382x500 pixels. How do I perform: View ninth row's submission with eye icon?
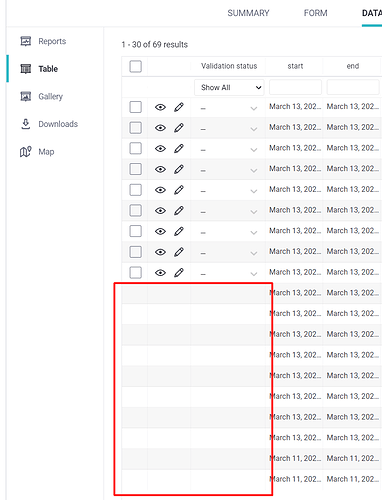[x=160, y=273]
